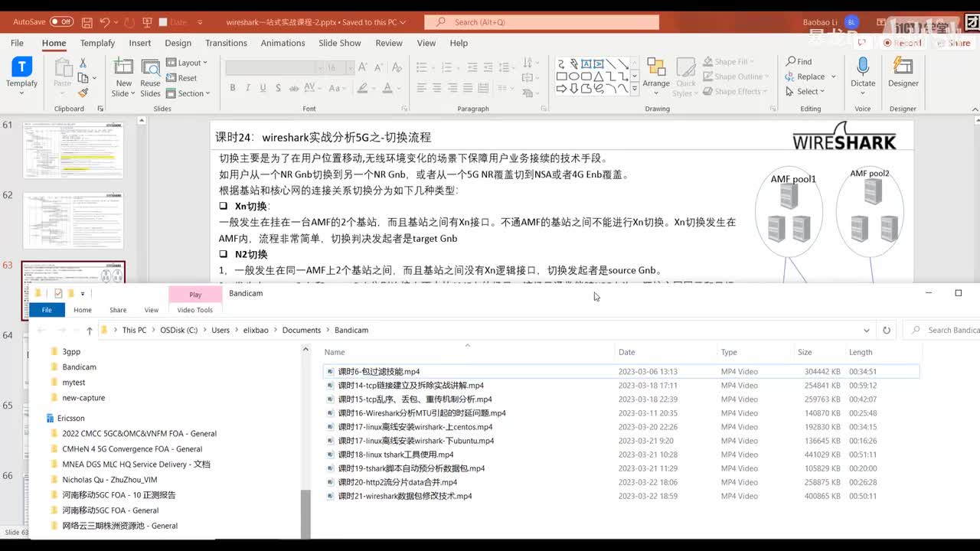980x551 pixels.
Task: Open Reuse Slides pane
Action: pos(151,77)
